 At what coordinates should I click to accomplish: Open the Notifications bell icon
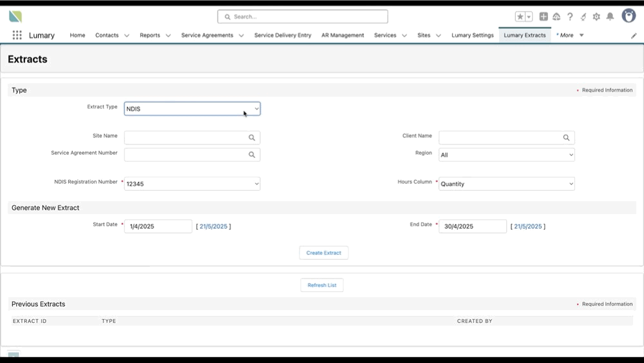(610, 17)
